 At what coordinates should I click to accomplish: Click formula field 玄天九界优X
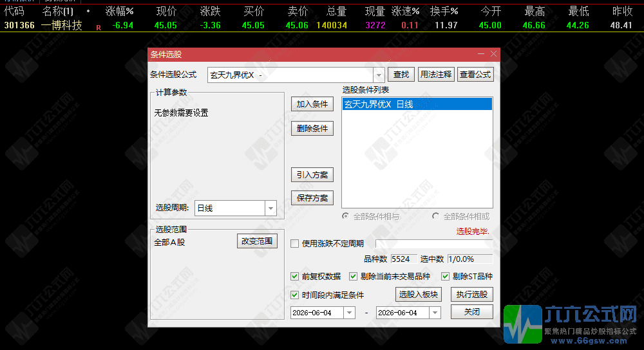point(290,75)
